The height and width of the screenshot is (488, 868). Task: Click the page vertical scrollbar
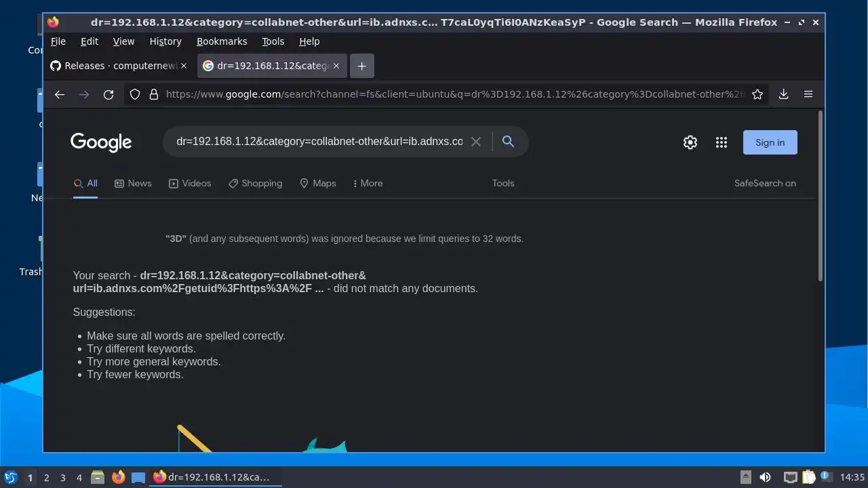821,197
